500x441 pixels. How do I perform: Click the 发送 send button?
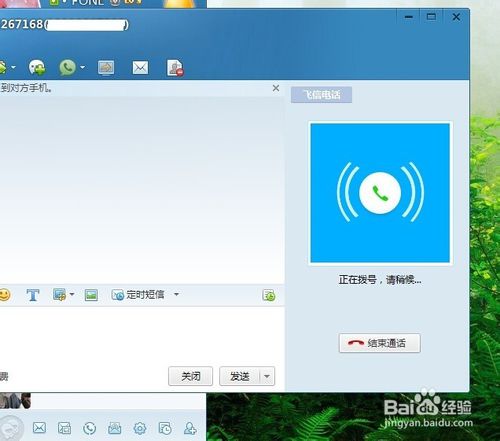[239, 376]
